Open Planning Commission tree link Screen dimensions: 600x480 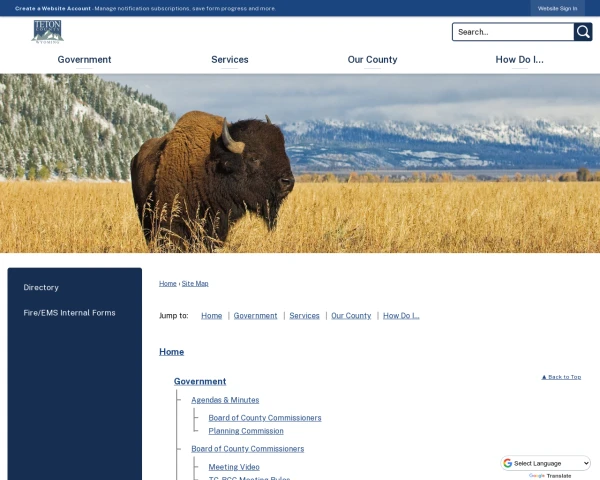tap(246, 431)
